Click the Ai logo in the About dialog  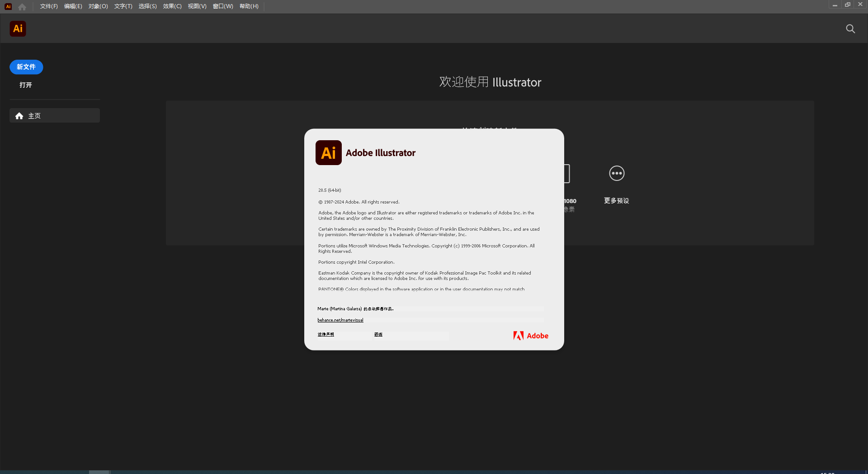tap(329, 153)
